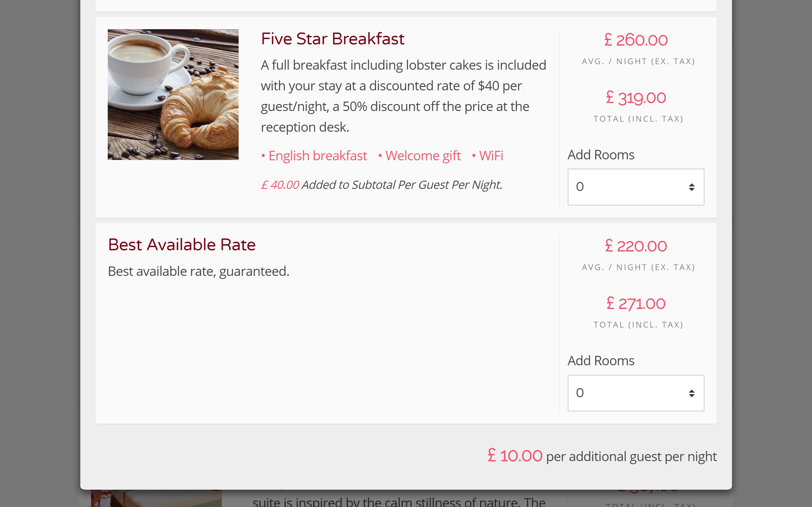Click the WiFi amenity tag
Image resolution: width=812 pixels, height=507 pixels.
488,156
